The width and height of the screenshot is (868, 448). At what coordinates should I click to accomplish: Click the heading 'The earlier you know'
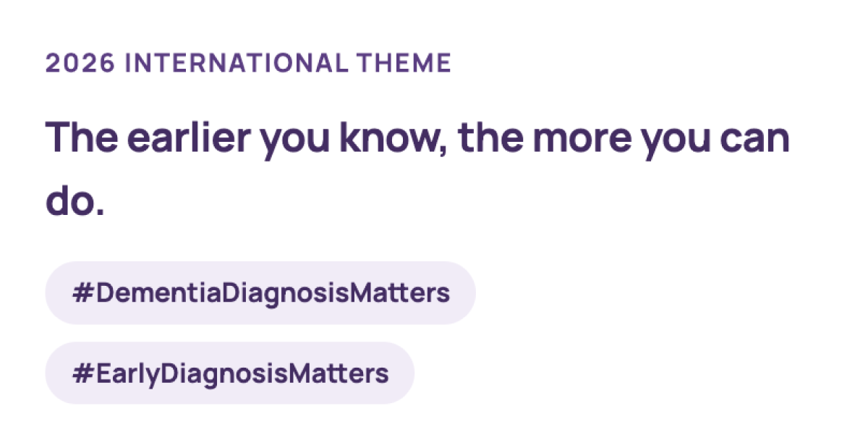[x=417, y=136]
